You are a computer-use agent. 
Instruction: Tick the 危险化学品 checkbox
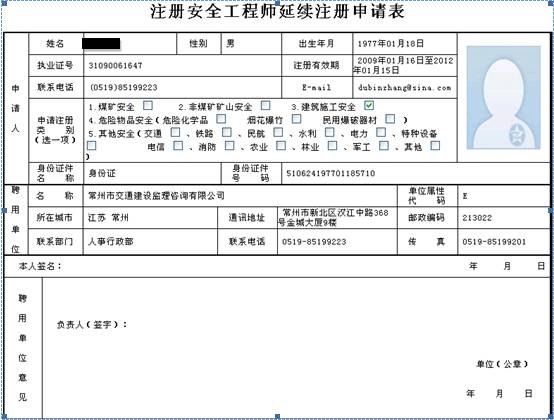tap(221, 119)
